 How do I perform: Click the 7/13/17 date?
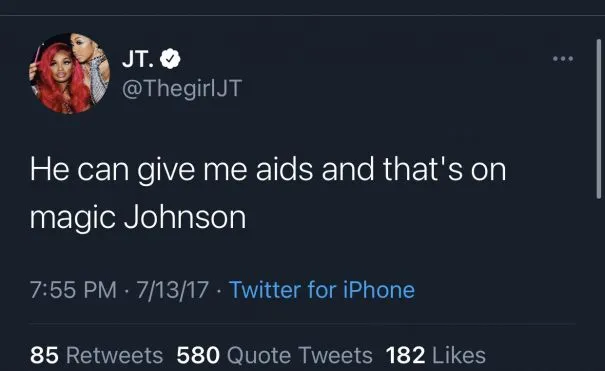pyautogui.click(x=172, y=290)
